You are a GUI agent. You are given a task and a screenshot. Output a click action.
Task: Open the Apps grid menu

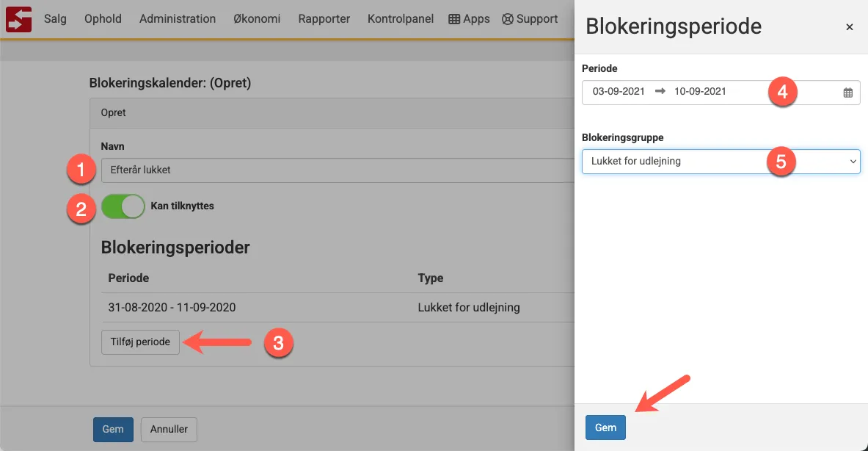coord(469,19)
